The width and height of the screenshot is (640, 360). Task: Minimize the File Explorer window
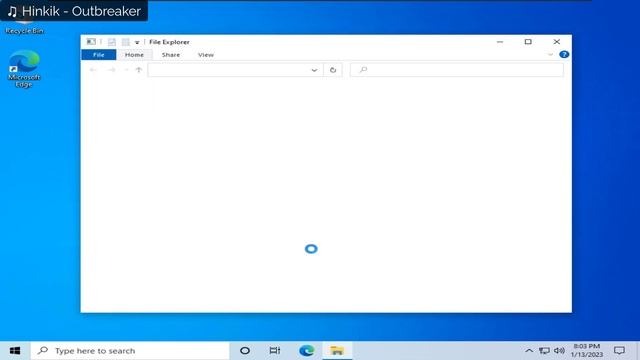point(500,42)
